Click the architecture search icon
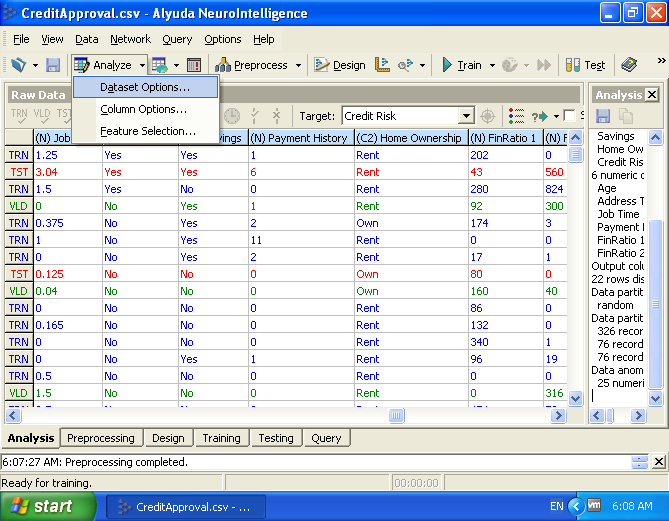The width and height of the screenshot is (669, 521). point(405,65)
